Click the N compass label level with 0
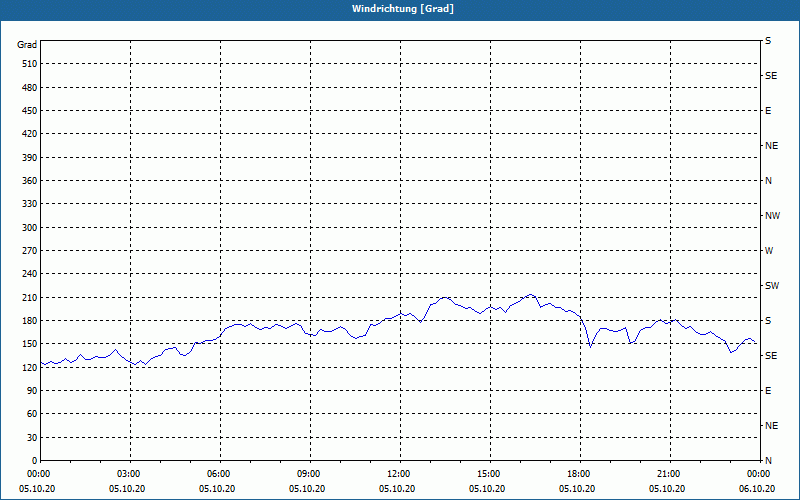Viewport: 800px width, 500px height. 768,461
